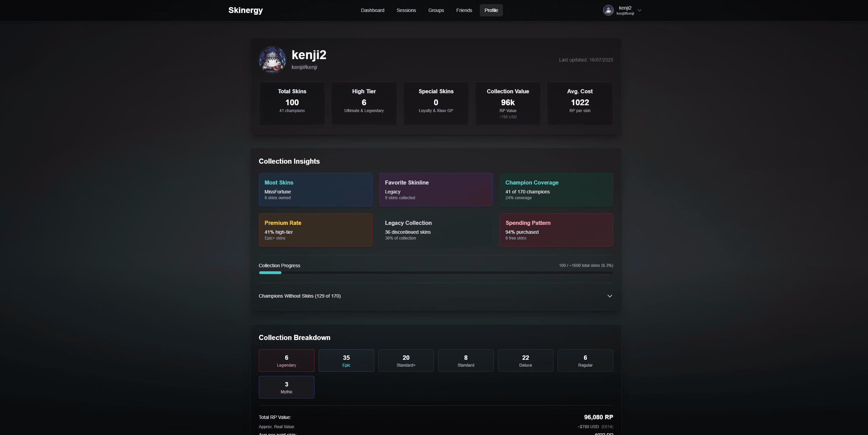The image size is (868, 435).
Task: Click the Collection Progress bar
Action: point(436,273)
